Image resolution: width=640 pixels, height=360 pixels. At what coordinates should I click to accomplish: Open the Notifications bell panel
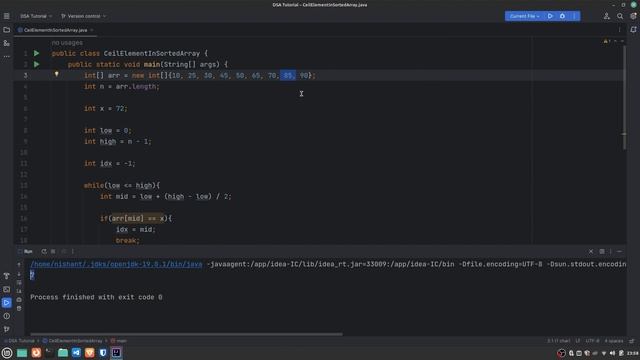pos(633,30)
